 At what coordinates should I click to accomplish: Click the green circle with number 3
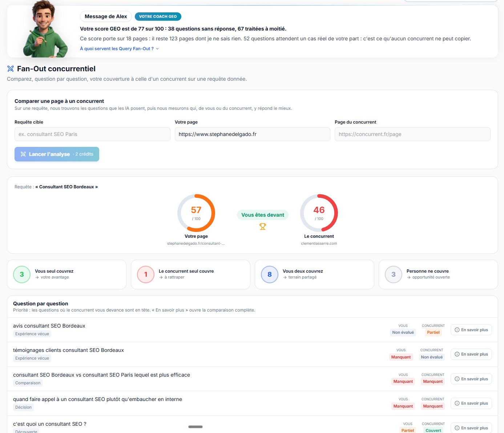click(22, 274)
